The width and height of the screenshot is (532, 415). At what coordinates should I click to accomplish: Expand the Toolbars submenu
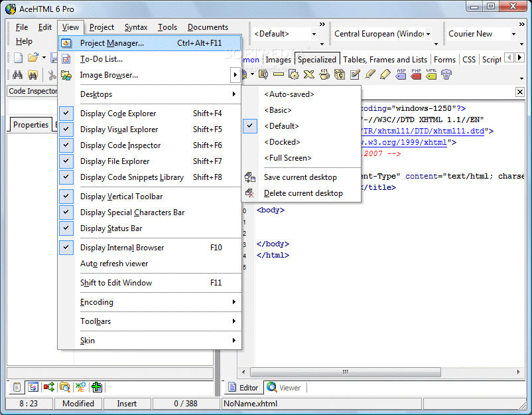150,321
